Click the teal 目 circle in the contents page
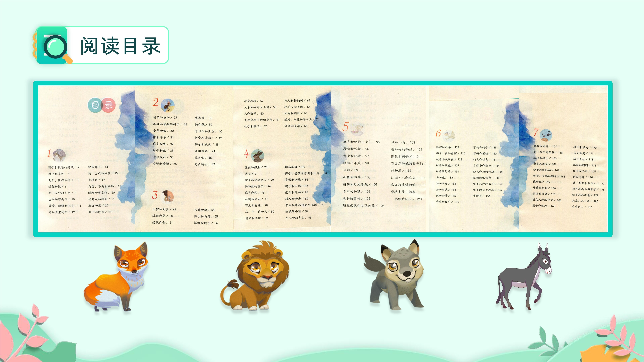 pos(95,105)
